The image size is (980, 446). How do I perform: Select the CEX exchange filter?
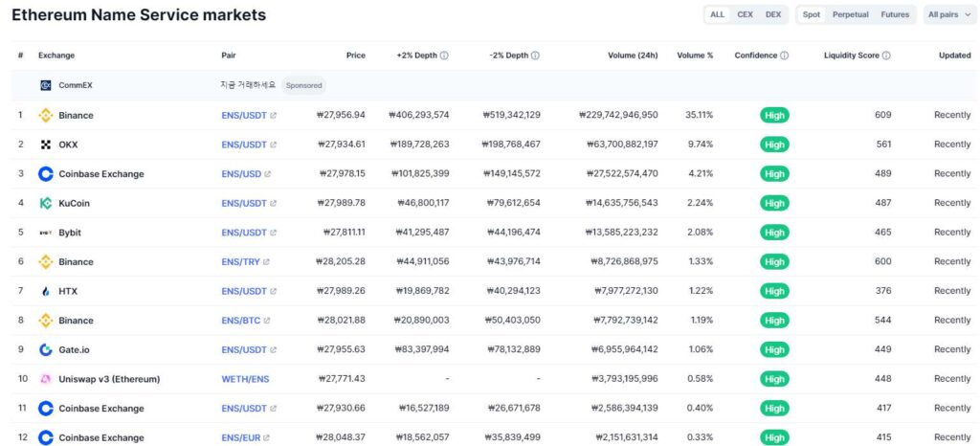(x=745, y=14)
